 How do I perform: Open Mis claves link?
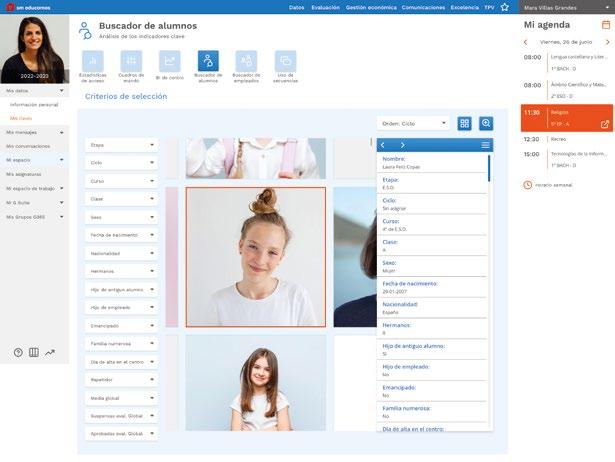coord(21,118)
